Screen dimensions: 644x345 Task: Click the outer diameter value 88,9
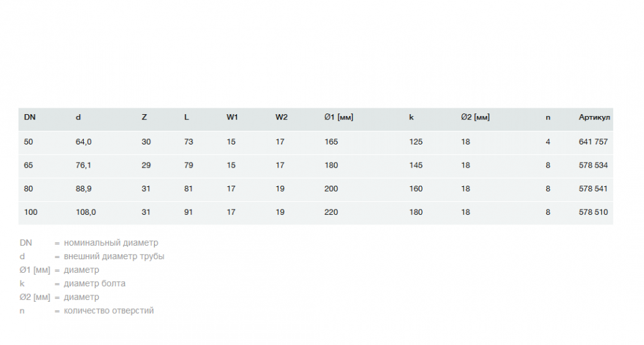[84, 189]
